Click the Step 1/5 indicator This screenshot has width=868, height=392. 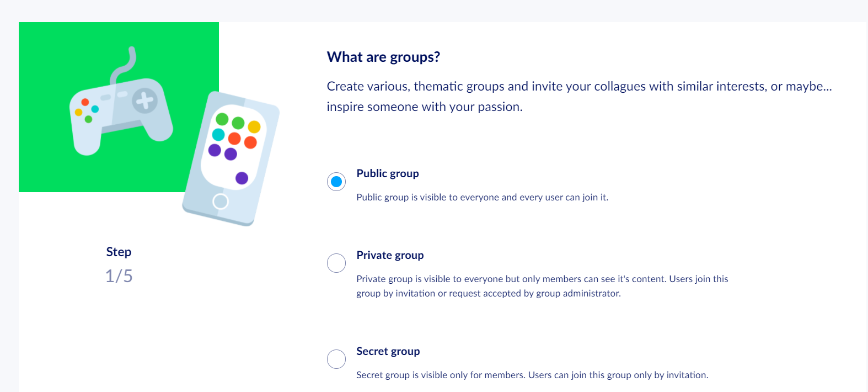[119, 264]
